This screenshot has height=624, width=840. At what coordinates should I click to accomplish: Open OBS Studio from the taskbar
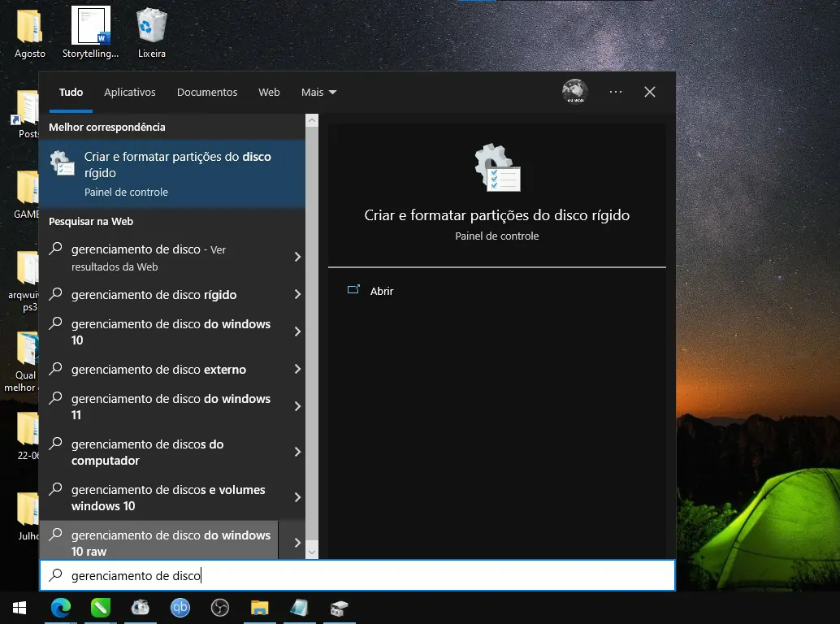[x=219, y=608]
